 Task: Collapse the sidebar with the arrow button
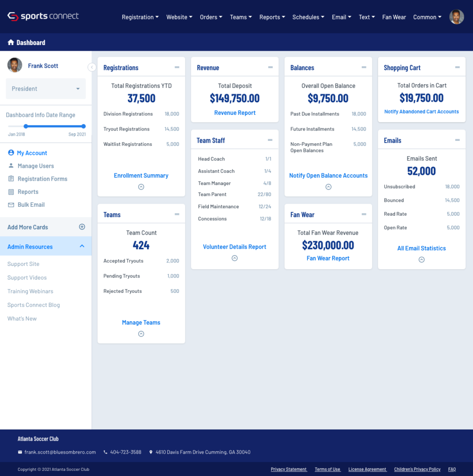(x=92, y=67)
